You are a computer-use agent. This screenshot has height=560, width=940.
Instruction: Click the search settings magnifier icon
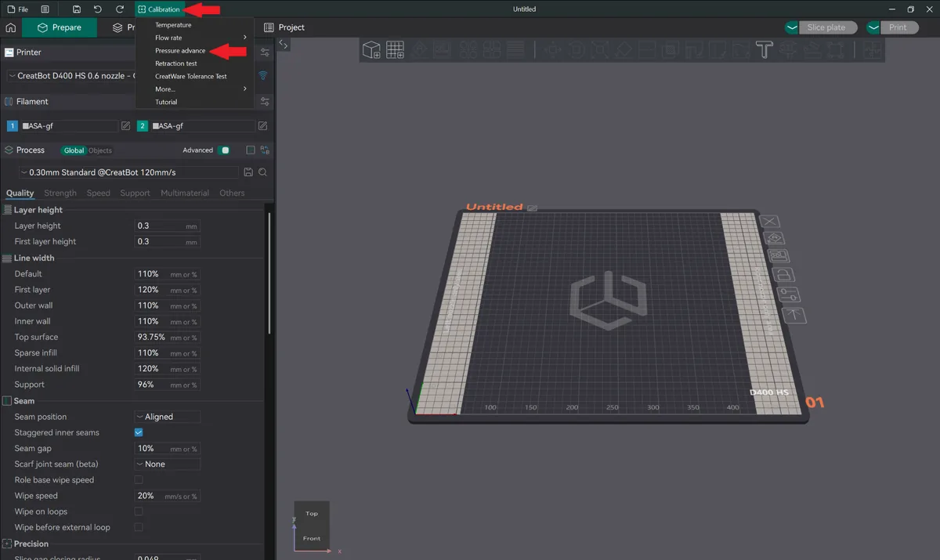(263, 172)
